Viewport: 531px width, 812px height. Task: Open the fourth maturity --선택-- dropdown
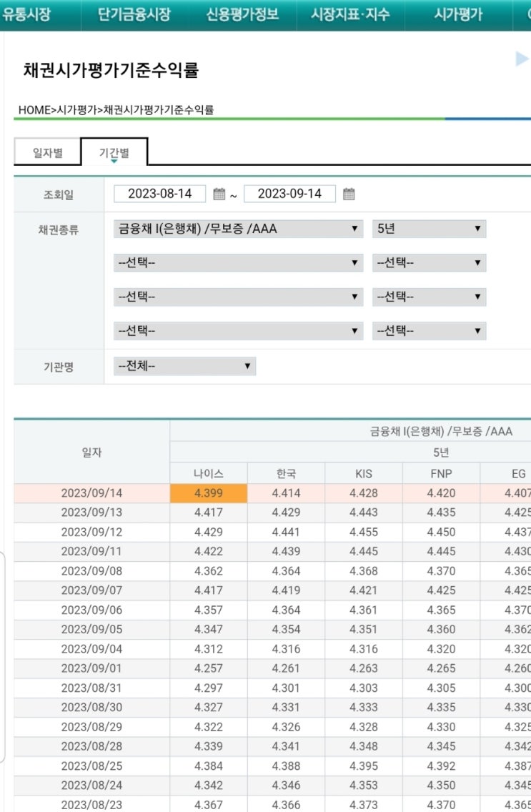pos(429,331)
